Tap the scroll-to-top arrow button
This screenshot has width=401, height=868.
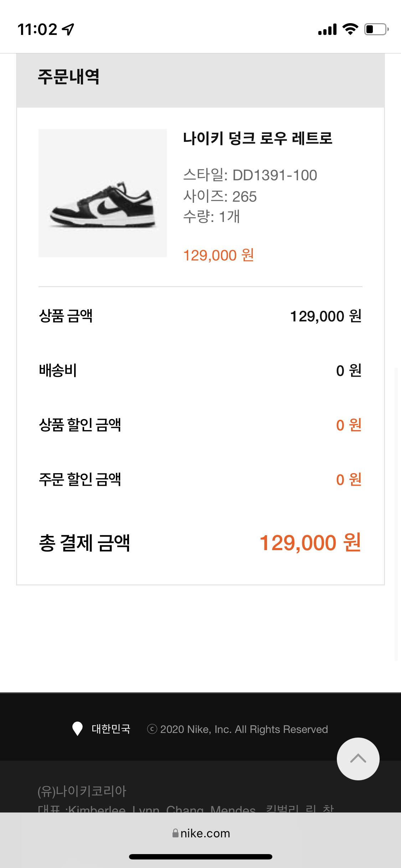(x=358, y=759)
